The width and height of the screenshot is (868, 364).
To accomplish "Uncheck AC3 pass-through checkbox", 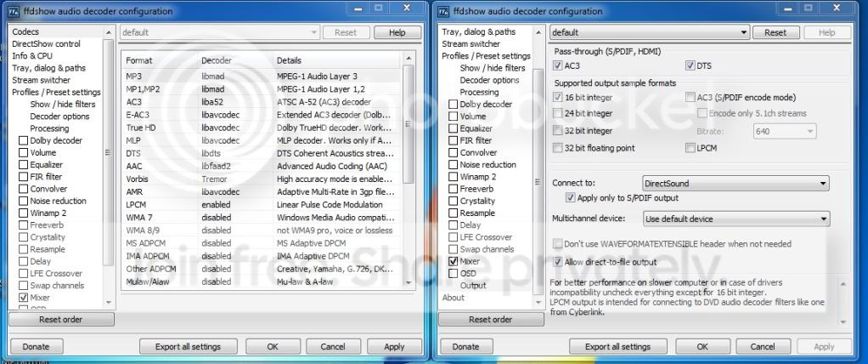I will click(x=557, y=66).
